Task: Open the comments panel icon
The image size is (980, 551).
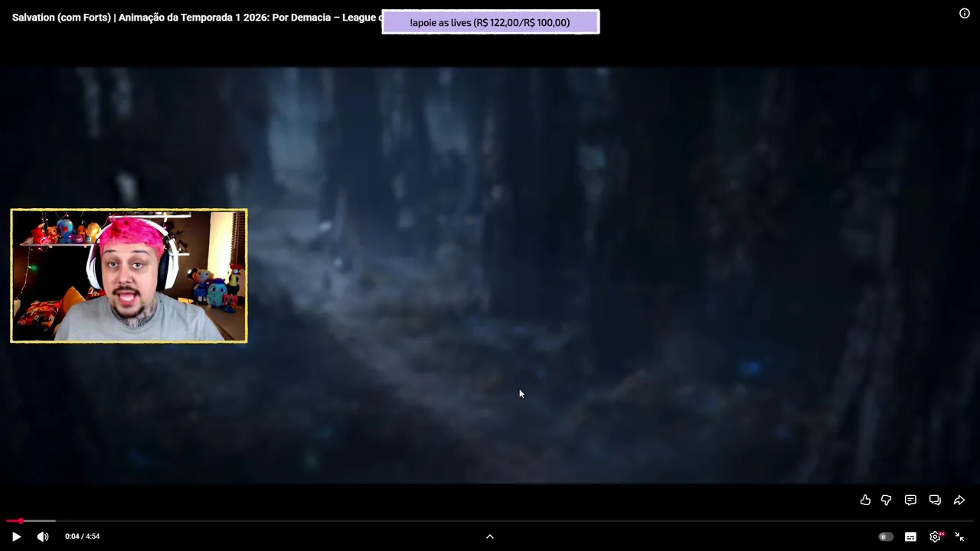Action: tap(910, 500)
